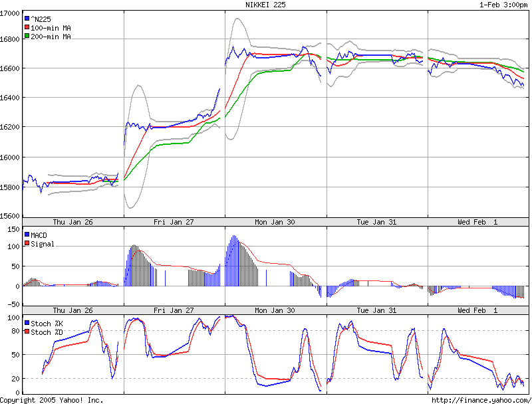Click the 1-Feb 3:00pm timestamp
Screen dimensions: 532x404
(503, 5)
